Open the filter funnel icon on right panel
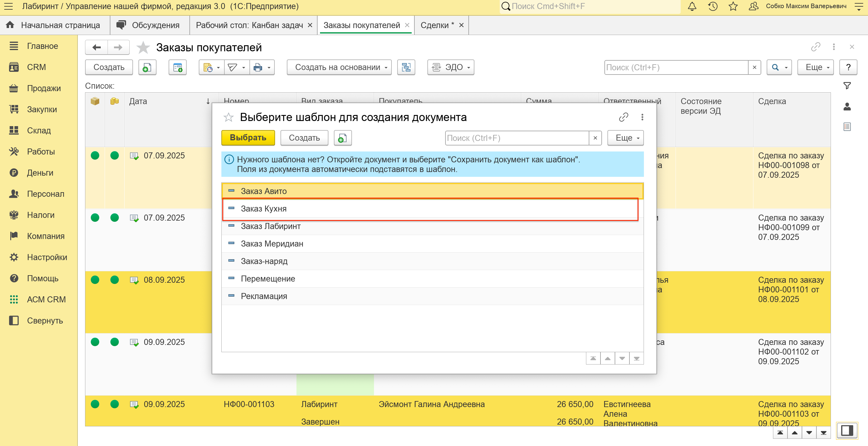868x446 pixels. point(847,86)
